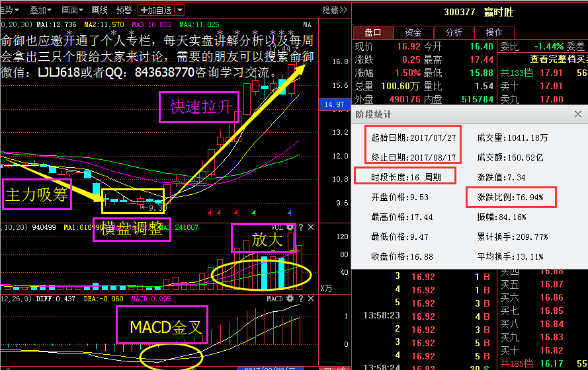Switch to the 资金 tab
588x370 pixels.
413,32
